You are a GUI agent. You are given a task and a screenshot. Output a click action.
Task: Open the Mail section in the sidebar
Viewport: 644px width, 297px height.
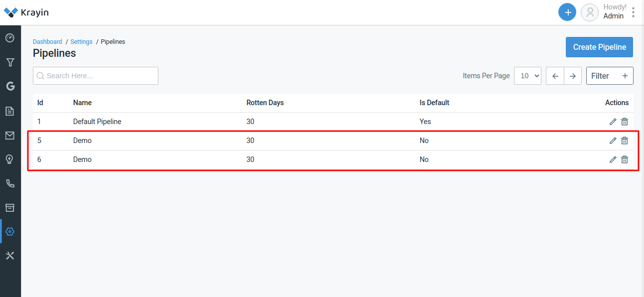click(10, 135)
